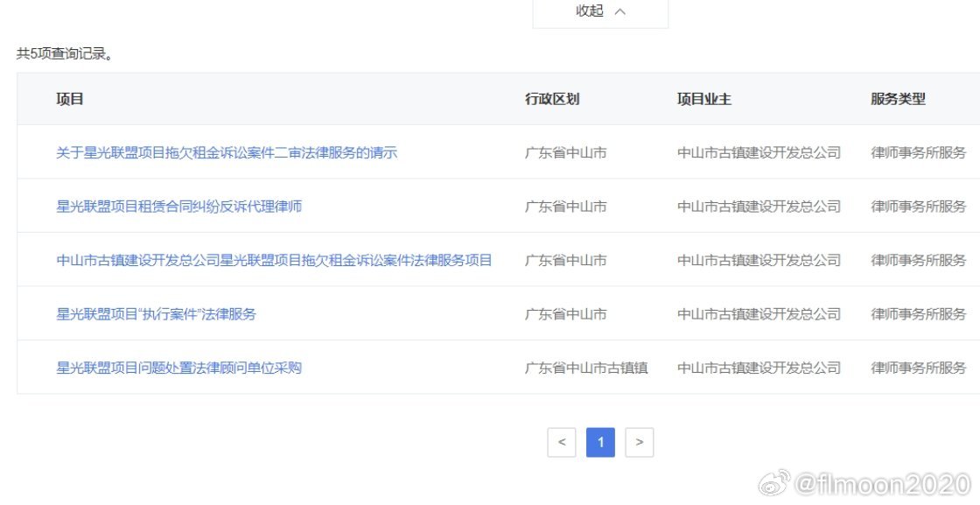
Task: Click the 行政区划 column header
Action: point(552,99)
